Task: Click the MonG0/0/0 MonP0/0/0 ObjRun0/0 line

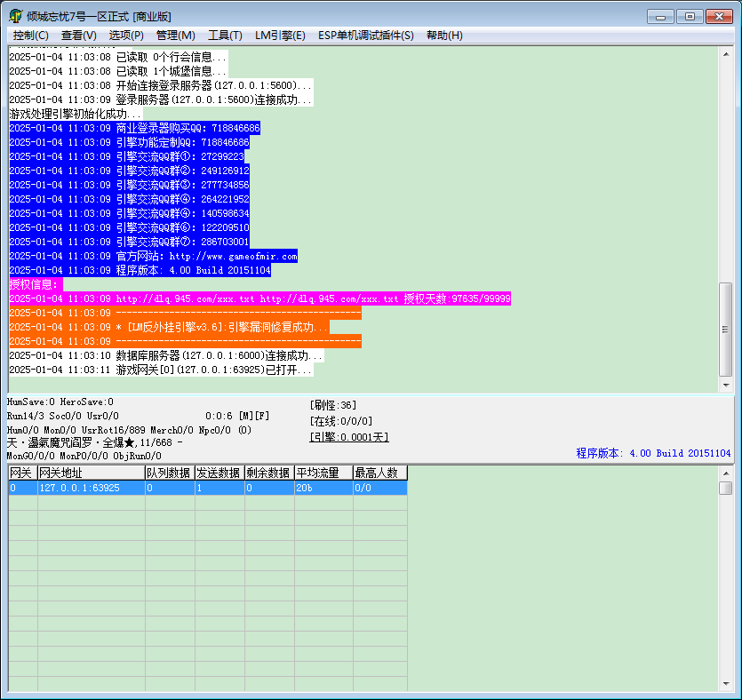Action: click(84, 456)
